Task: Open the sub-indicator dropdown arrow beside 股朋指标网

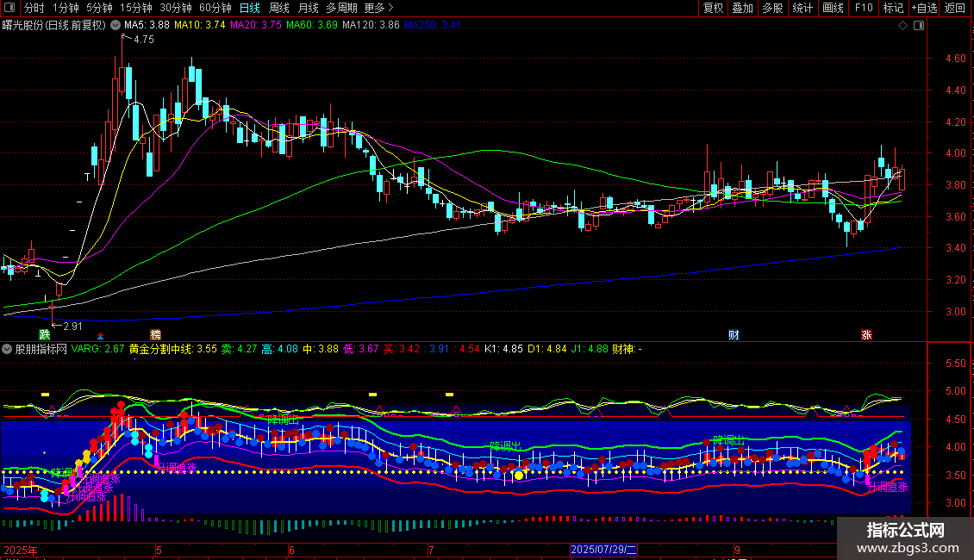Action: pyautogui.click(x=8, y=350)
